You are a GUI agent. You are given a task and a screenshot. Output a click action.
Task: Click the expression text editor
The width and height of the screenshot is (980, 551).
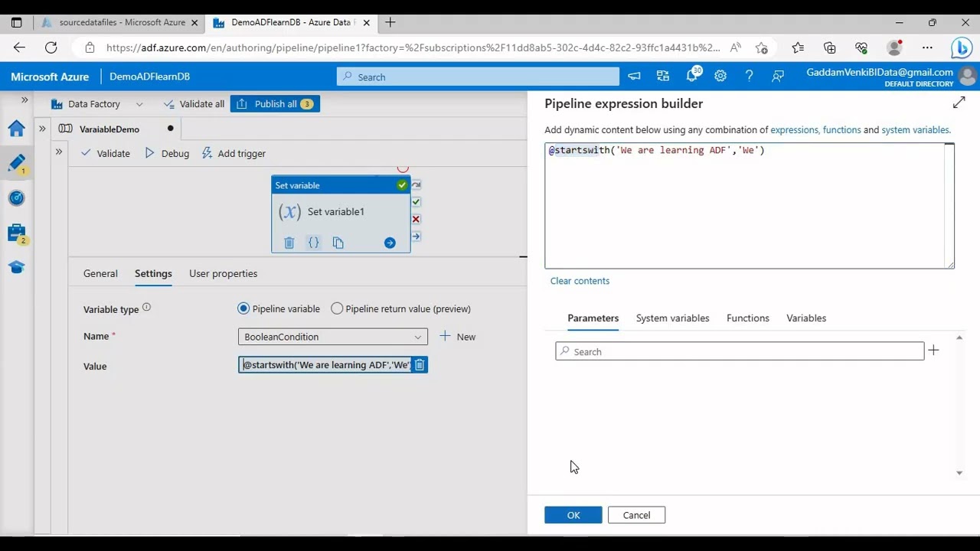[x=750, y=206]
